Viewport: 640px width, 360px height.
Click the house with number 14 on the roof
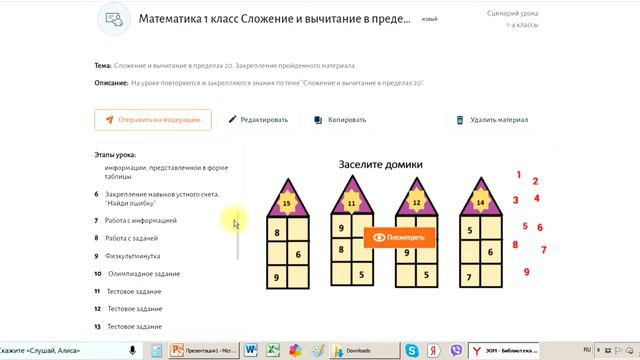pos(481,233)
